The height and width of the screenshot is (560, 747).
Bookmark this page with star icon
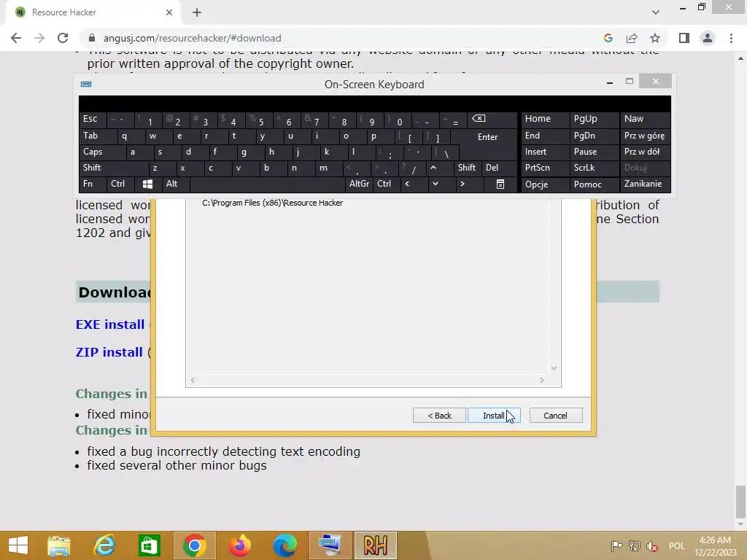point(655,38)
